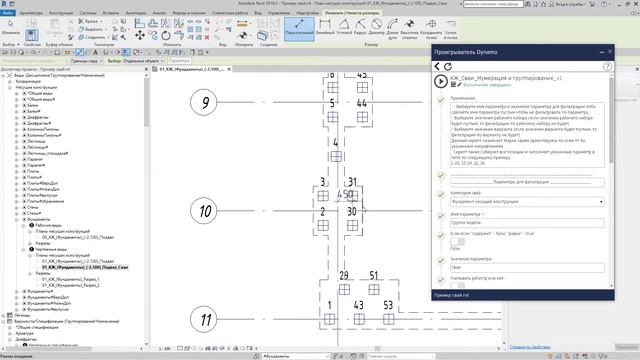Screen dimensions: 640x360
Task: Open the Select panel dropdown under Modify
Action: [x=11, y=44]
